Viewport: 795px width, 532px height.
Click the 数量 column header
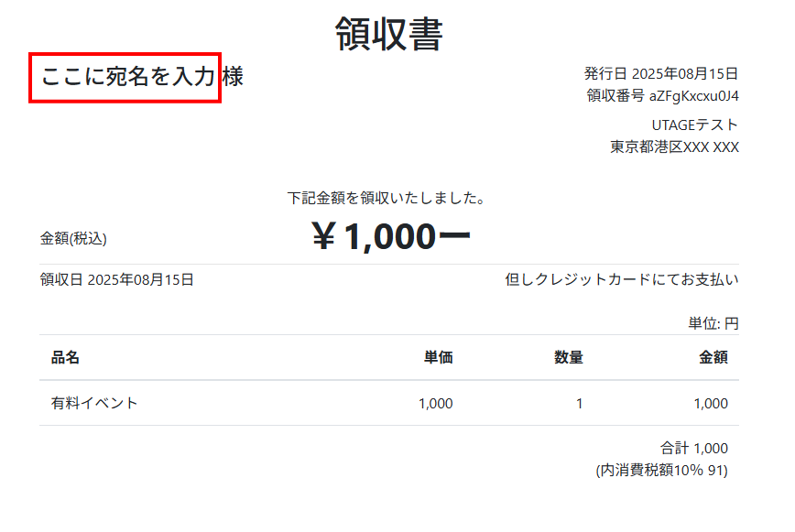569,358
